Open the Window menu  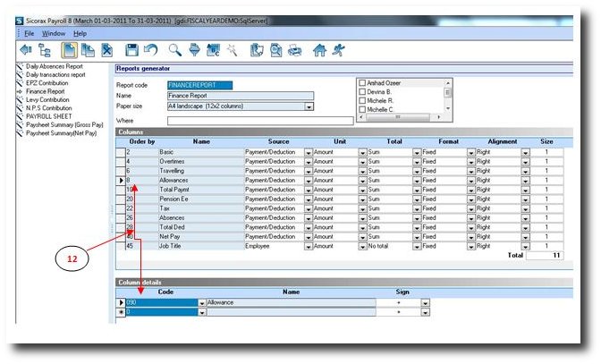53,33
